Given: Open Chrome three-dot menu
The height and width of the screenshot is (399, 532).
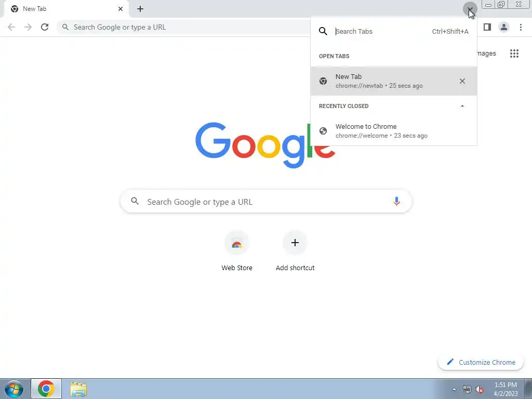Looking at the screenshot, I should click(521, 27).
